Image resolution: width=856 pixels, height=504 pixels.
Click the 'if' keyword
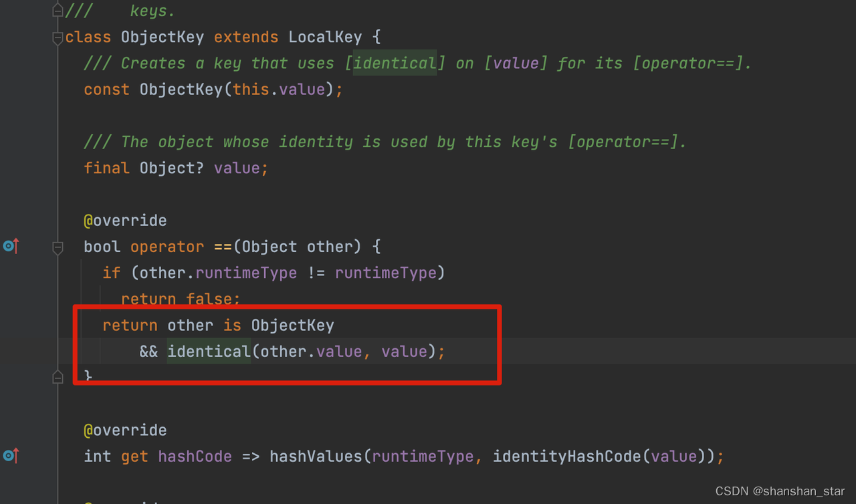[x=111, y=273]
